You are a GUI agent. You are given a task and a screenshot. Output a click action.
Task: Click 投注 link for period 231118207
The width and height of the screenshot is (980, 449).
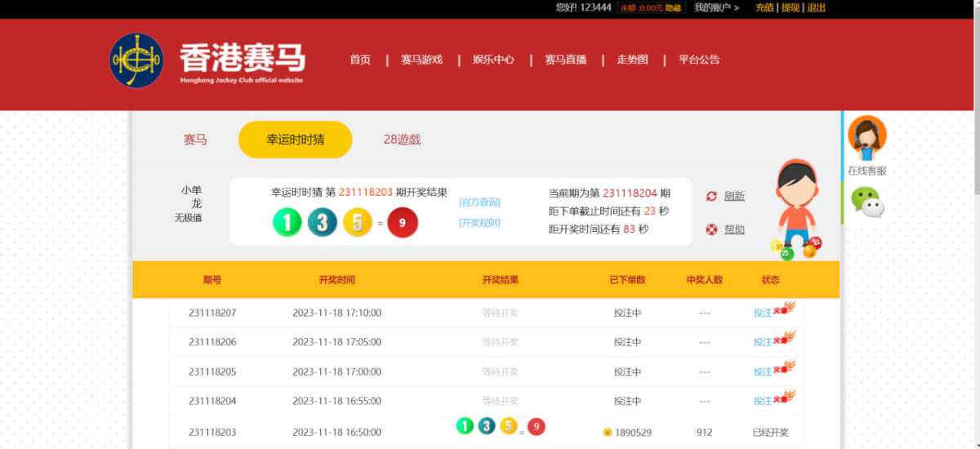pyautogui.click(x=762, y=313)
